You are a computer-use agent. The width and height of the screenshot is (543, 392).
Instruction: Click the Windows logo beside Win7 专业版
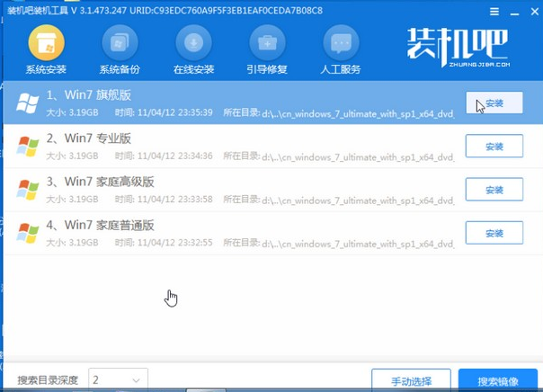28,147
